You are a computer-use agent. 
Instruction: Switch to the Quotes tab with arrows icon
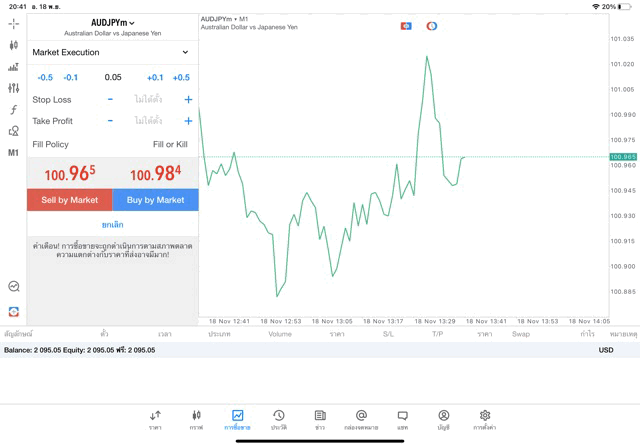(155, 419)
